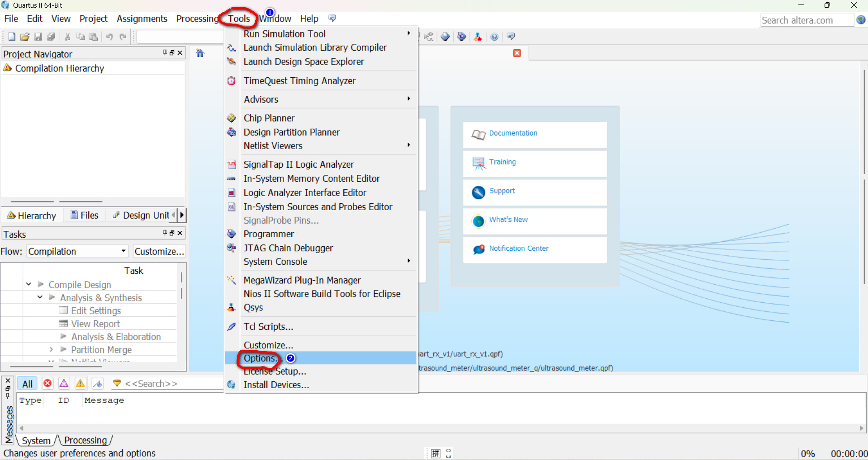Click the Redo arrow icon
The height and width of the screenshot is (460, 868).
(x=123, y=37)
